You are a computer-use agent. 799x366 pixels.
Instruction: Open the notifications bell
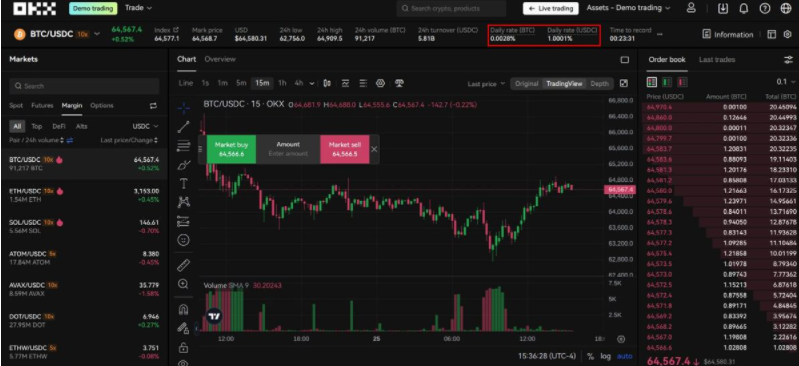pos(743,9)
